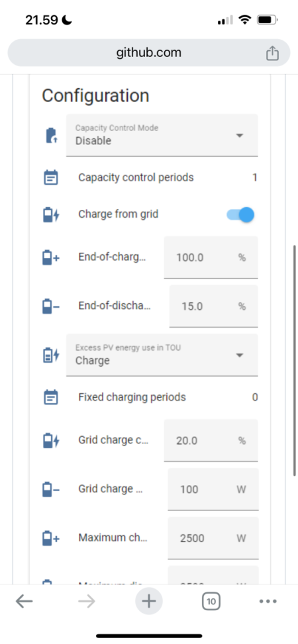Tap the share icon in address bar
Screen dimensions: 298x644
pyautogui.click(x=272, y=52)
